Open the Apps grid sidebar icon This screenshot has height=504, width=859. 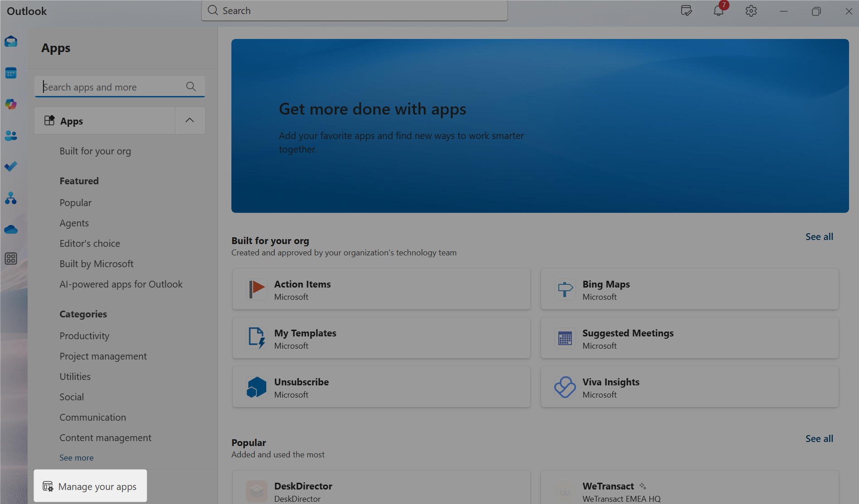(11, 259)
